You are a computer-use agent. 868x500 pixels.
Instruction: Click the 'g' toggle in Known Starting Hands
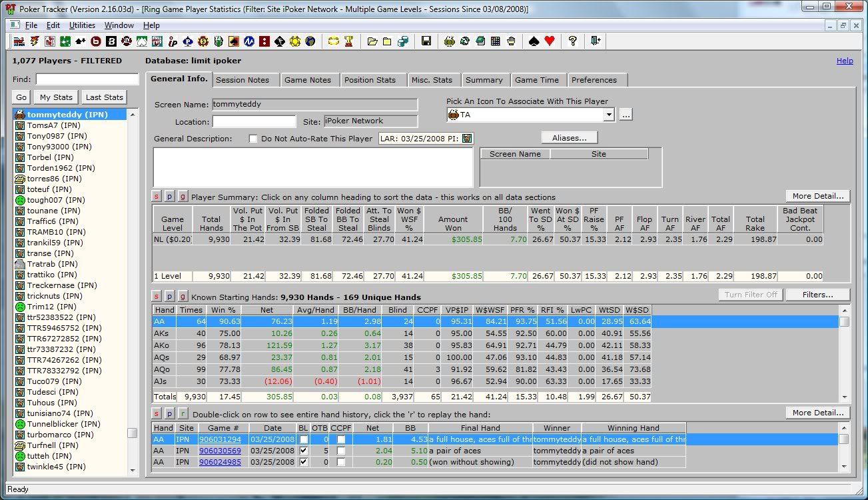click(x=183, y=297)
